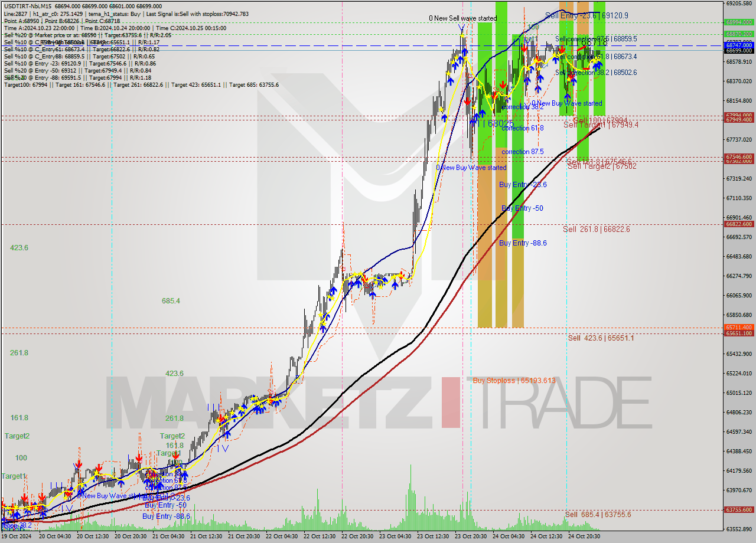Screen dimensions: 756x543
Task: Click 'Sell 161.8 | 67546.6' label
Action: click(599, 161)
